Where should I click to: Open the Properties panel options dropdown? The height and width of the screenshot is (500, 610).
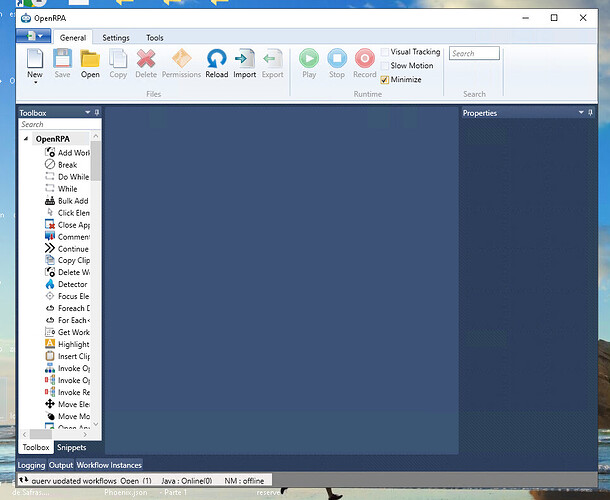[581, 112]
